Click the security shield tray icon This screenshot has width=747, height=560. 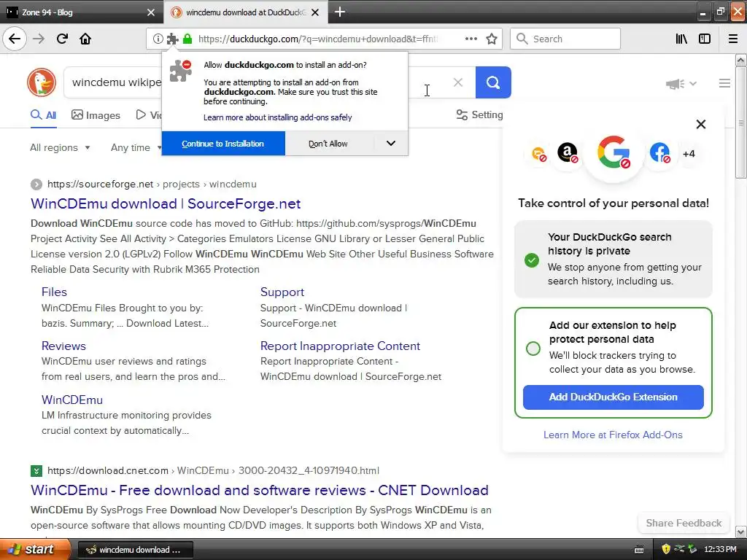[666, 549]
